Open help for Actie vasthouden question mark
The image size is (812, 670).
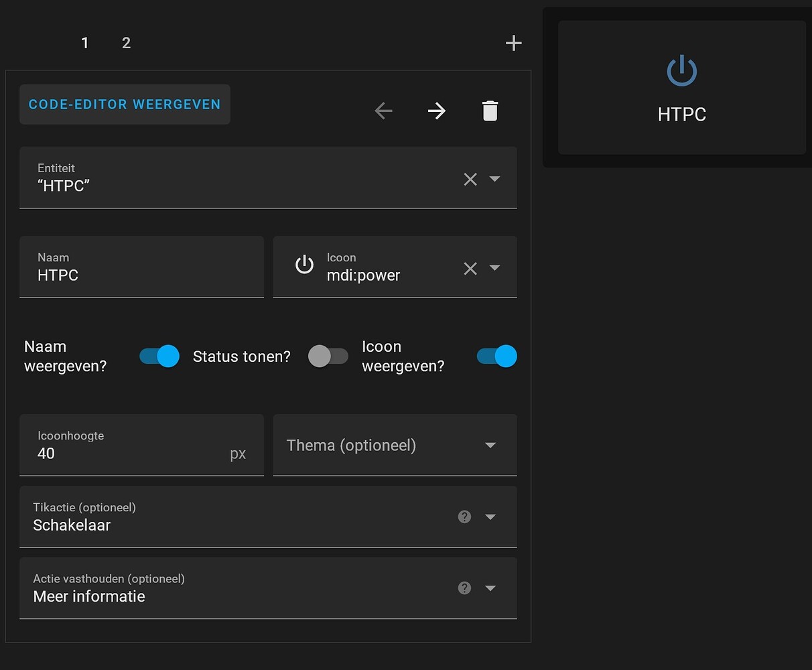[x=464, y=588]
